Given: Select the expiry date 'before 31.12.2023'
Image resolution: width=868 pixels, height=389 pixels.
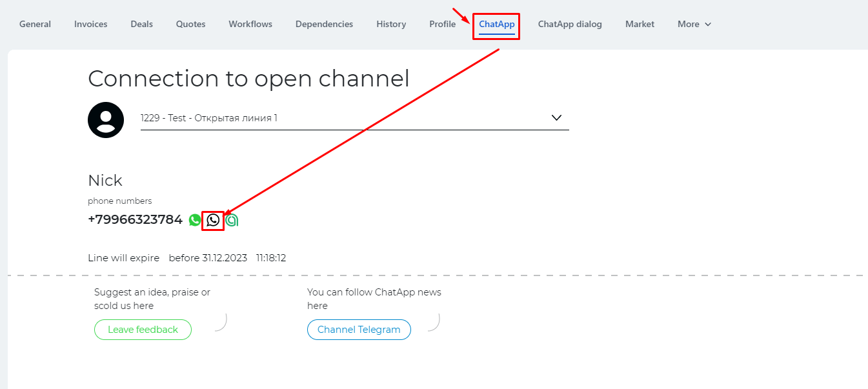Looking at the screenshot, I should (208, 258).
